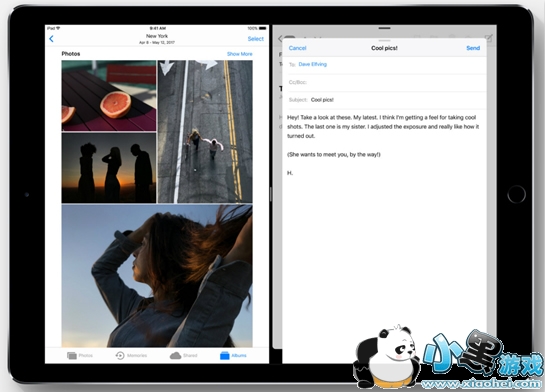Click the New York album title
The height and width of the screenshot is (392, 545).
pos(157,36)
